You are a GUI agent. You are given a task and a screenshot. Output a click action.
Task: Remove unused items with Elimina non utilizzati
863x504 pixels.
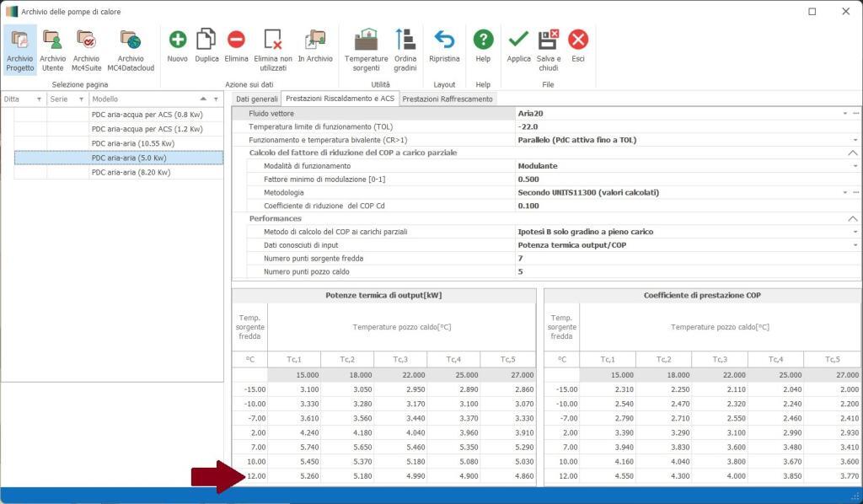point(273,50)
